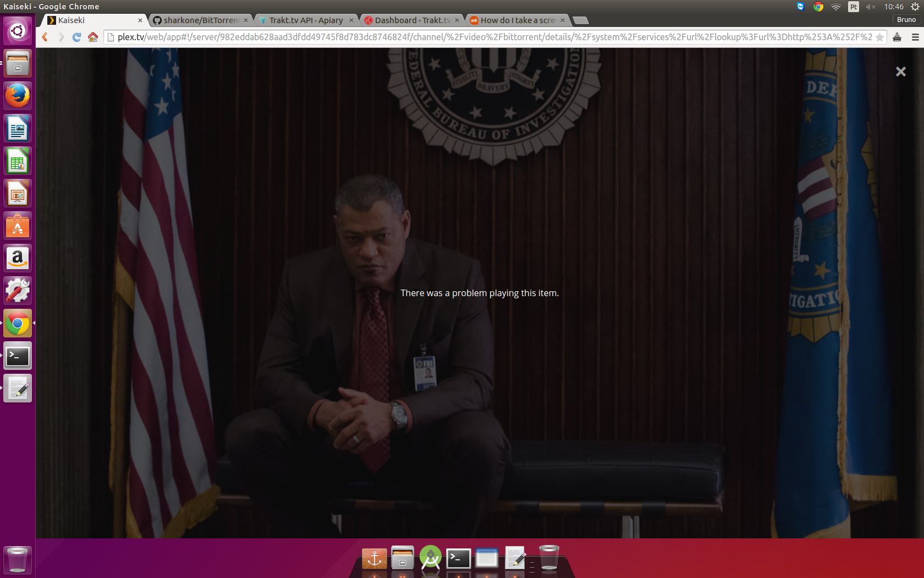Open LibreOffice Writer from launcher
This screenshot has width=924, height=578.
tap(18, 128)
